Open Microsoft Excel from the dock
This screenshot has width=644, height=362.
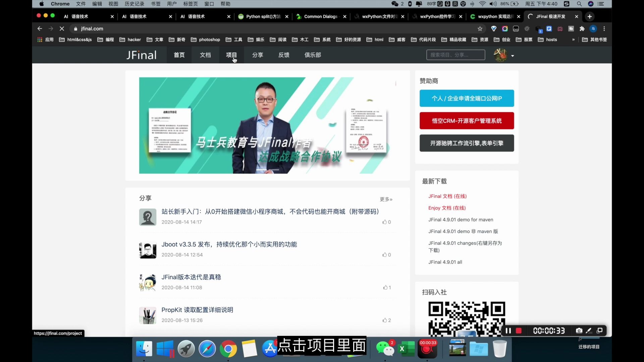tap(406, 349)
